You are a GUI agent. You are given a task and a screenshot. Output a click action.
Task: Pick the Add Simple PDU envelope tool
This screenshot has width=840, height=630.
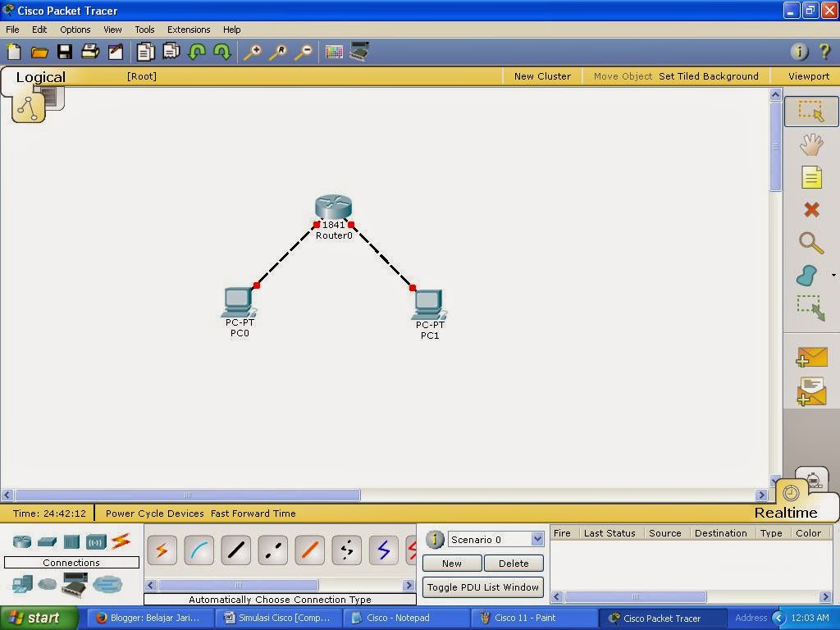(811, 357)
